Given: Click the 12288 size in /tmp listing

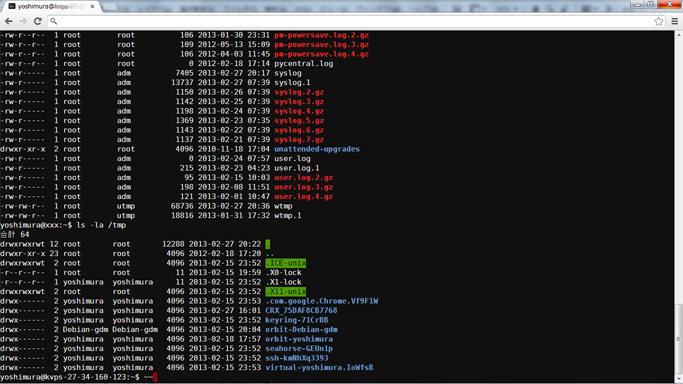Looking at the screenshot, I should click(x=173, y=244).
